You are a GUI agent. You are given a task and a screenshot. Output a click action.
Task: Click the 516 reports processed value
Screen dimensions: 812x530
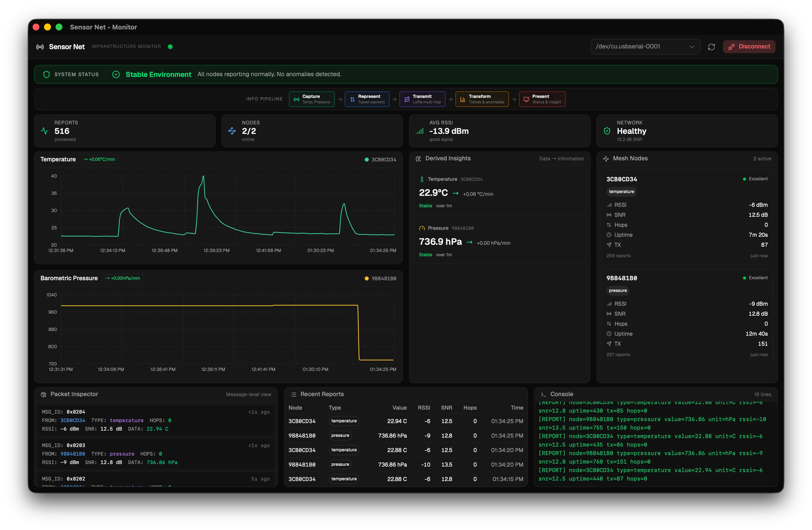[x=62, y=131]
